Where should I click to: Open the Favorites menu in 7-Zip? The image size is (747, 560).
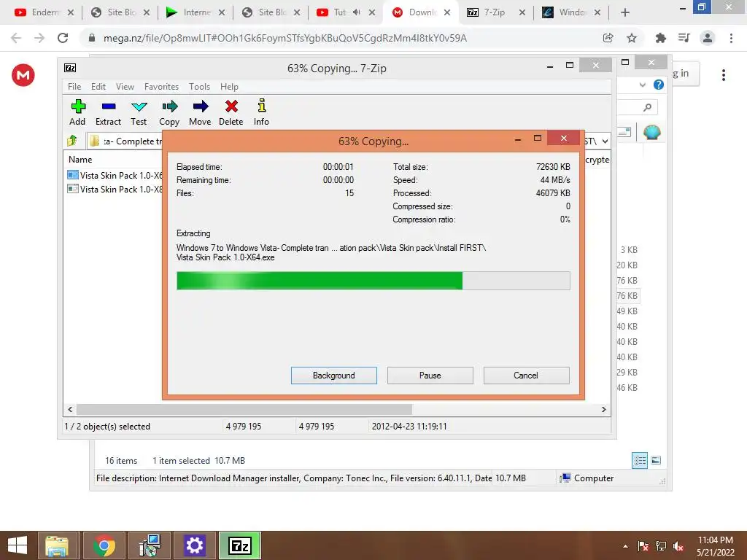[161, 87]
